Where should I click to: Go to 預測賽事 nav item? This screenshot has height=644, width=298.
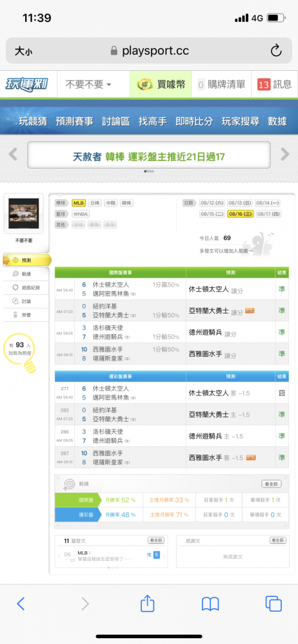point(75,121)
